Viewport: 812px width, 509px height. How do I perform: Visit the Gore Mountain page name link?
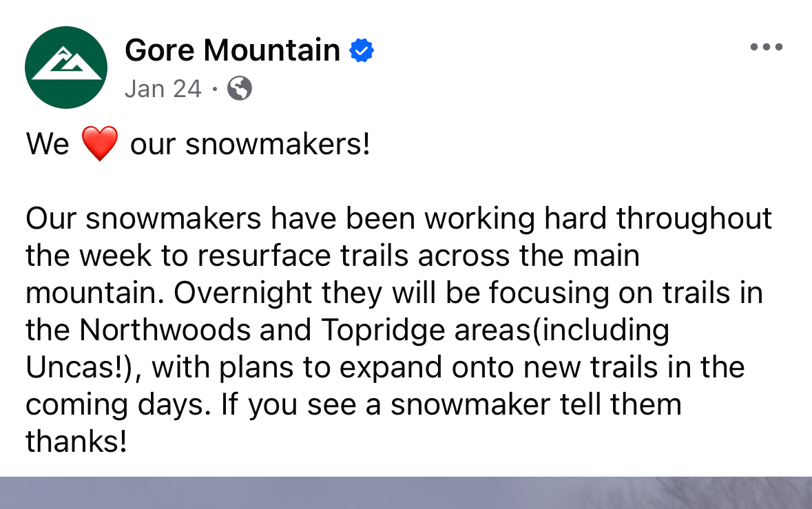[233, 51]
